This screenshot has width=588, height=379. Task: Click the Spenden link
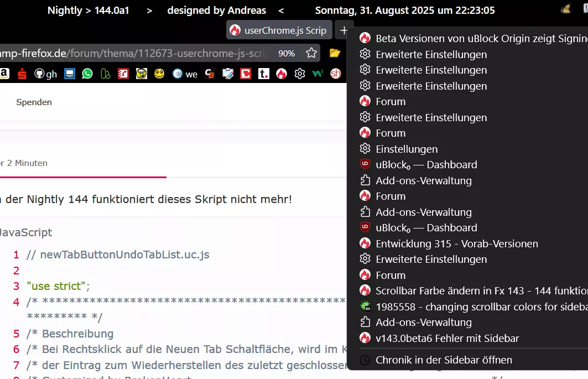click(x=34, y=102)
